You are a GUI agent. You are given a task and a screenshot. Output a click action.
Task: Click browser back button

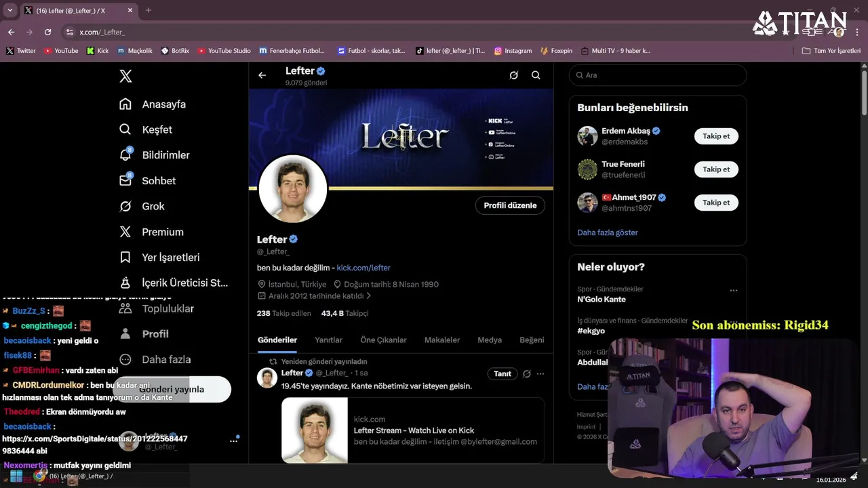pos(11,32)
